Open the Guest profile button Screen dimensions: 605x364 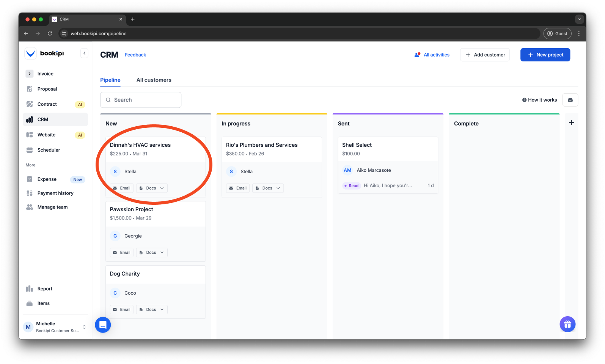coord(557,33)
